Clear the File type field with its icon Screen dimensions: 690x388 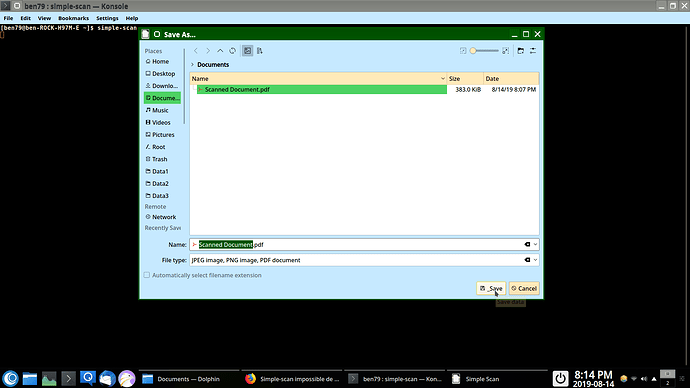pos(527,260)
